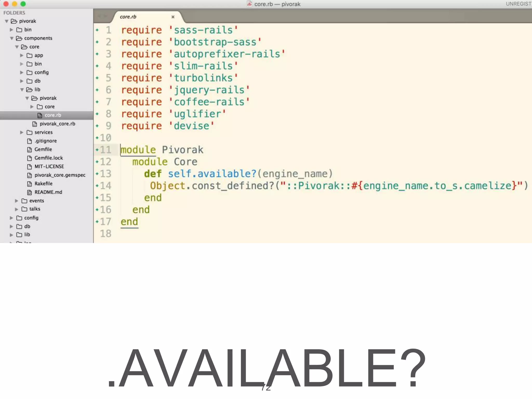Click the README.md file icon
Image resolution: width=532 pixels, height=399 pixels.
[29, 192]
